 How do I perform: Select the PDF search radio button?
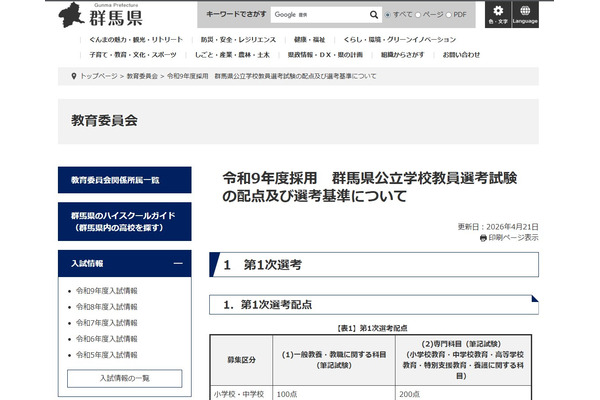click(448, 15)
